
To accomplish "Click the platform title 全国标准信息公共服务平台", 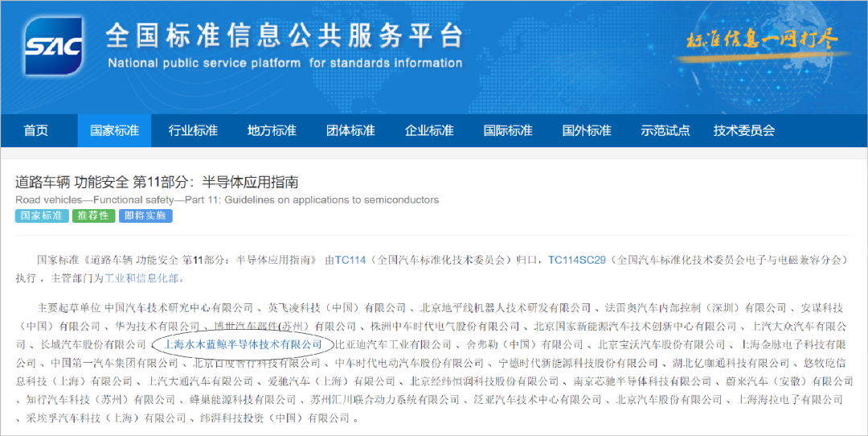I will [284, 36].
